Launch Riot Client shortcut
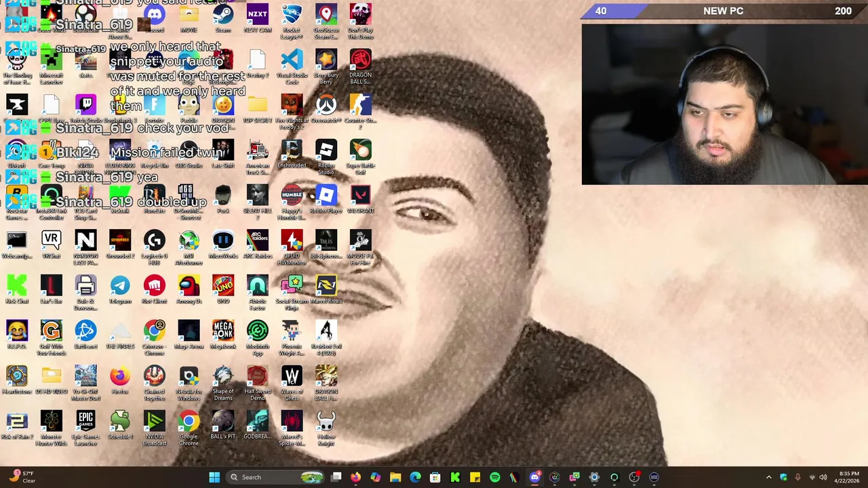 (x=154, y=289)
